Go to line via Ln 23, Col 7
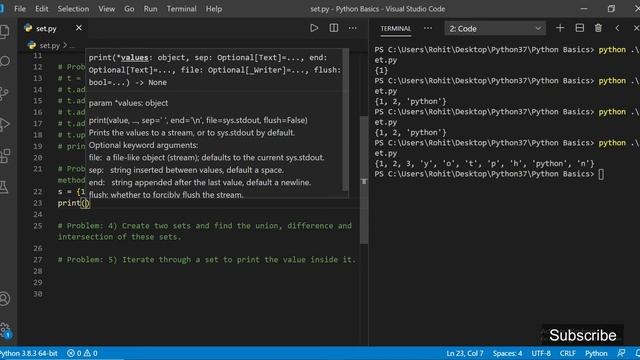The width and height of the screenshot is (640, 360). [464, 353]
